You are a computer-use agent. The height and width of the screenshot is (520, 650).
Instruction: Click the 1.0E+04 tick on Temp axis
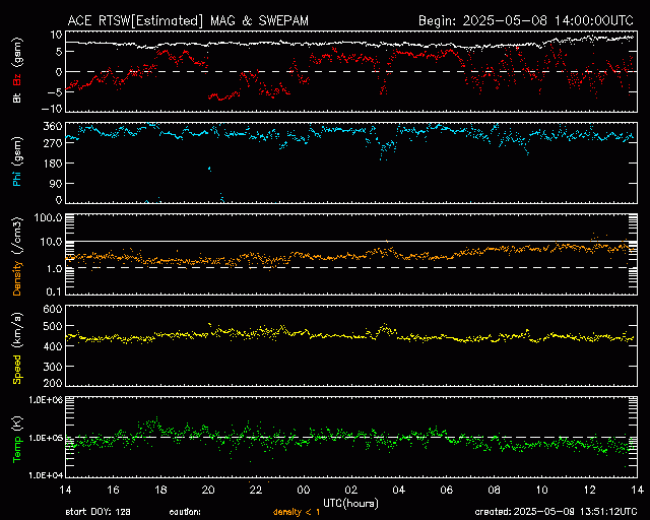[46, 475]
